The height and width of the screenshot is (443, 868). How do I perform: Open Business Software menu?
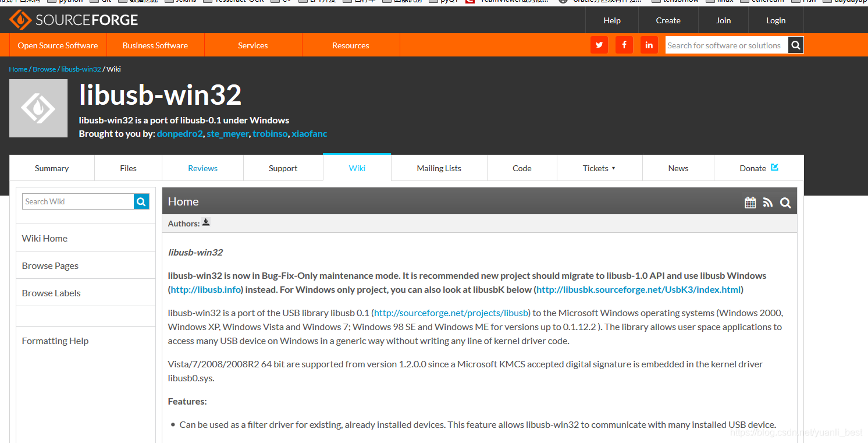coord(155,45)
